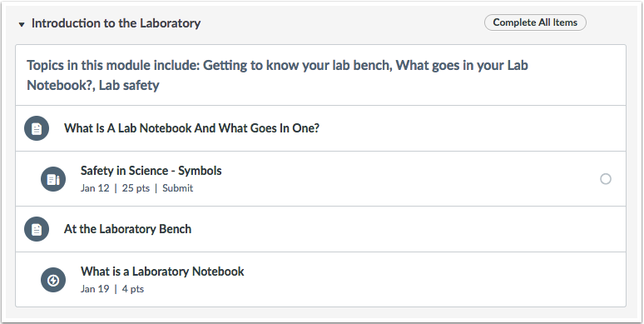This screenshot has height=324, width=644.
Task: Open the At the Laboratory Bench page
Action: pyautogui.click(x=127, y=229)
